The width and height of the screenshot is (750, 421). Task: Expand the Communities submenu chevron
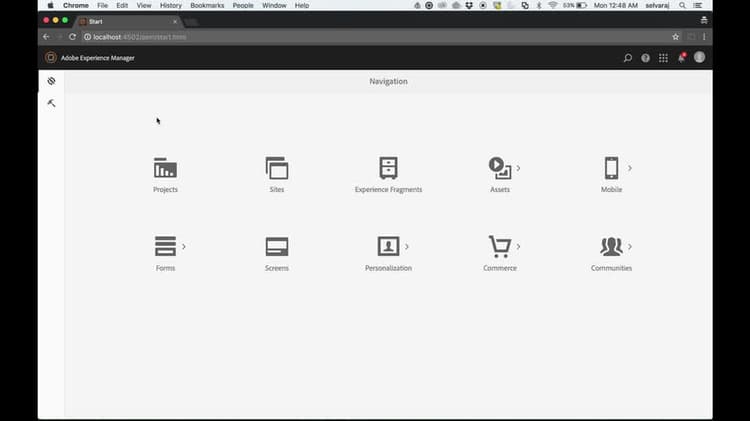click(x=630, y=246)
